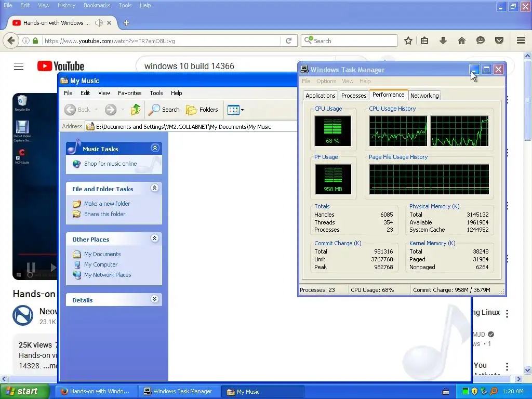Viewport: 532px width, 399px height.
Task: Switch to Applications tab in Task Manager
Action: (320, 96)
